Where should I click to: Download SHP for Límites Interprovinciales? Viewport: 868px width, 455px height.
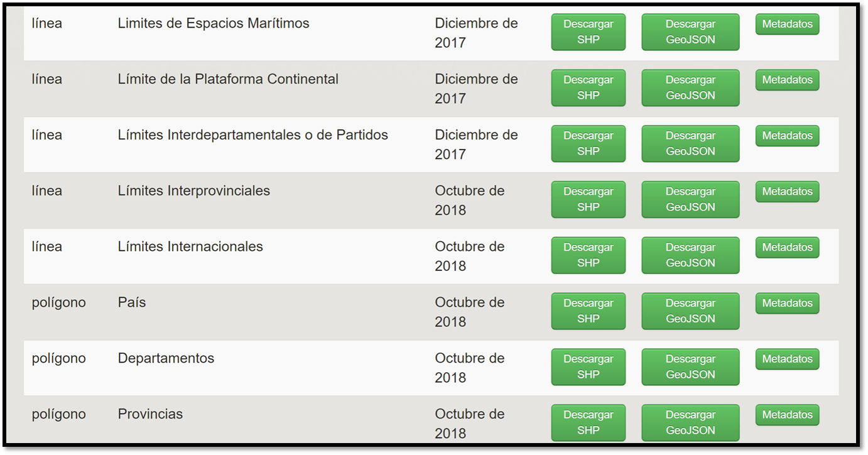point(588,199)
